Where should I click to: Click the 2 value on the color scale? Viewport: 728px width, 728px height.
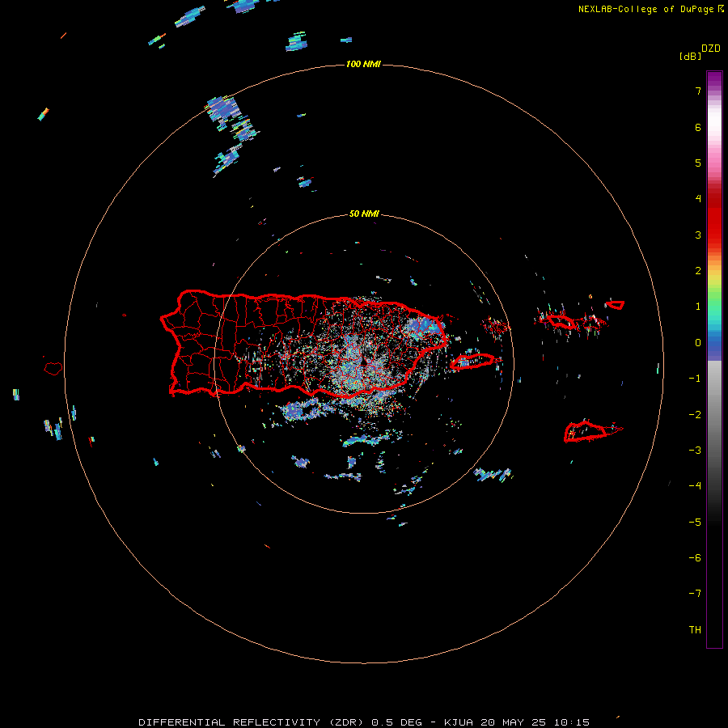[x=698, y=271]
